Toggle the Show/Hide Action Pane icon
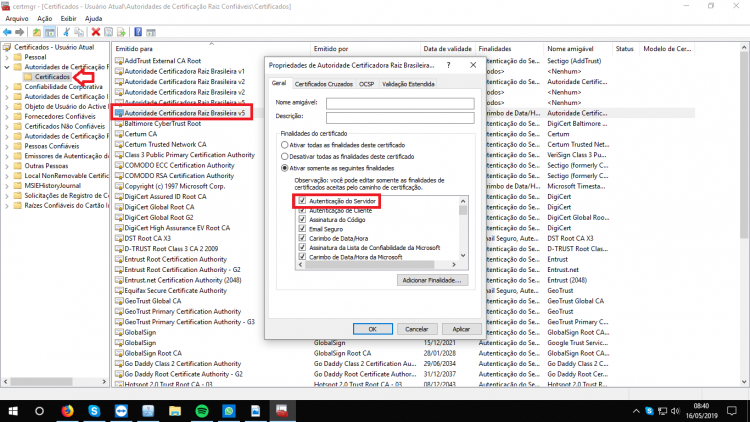 point(151,32)
